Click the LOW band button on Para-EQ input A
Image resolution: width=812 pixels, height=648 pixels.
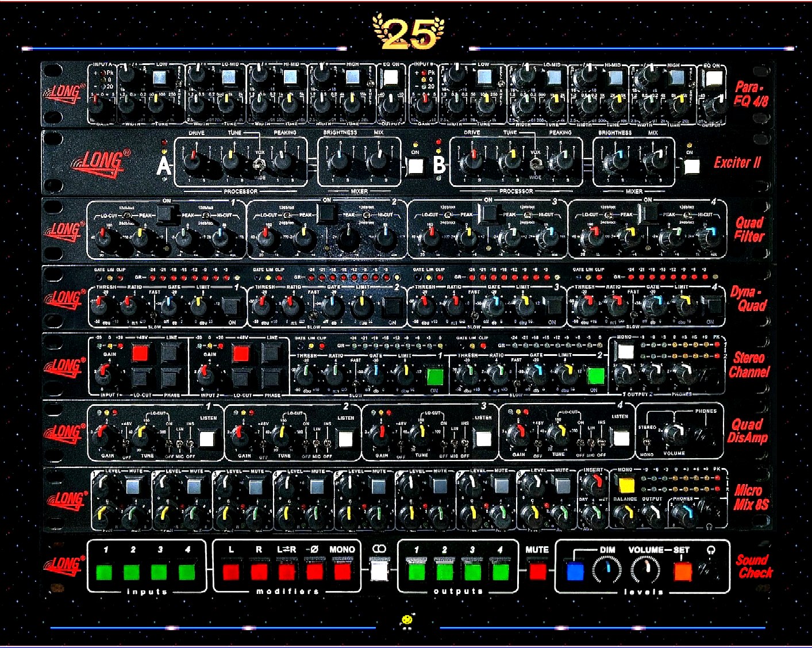(x=161, y=78)
